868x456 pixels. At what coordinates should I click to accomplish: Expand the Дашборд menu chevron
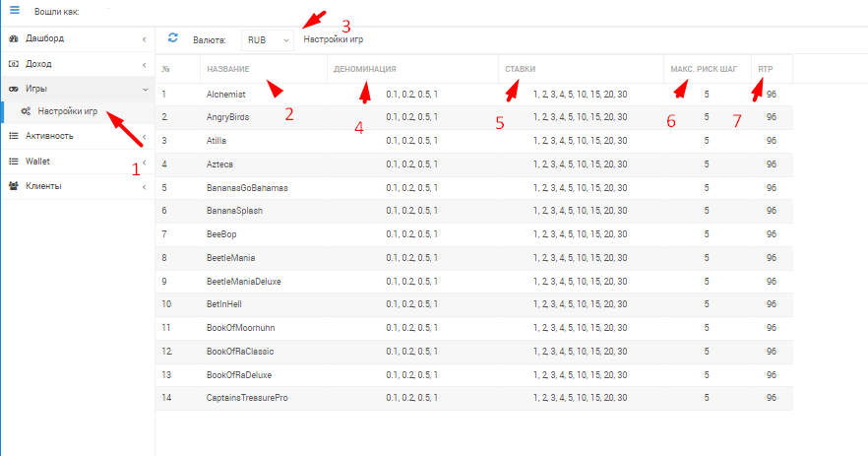(x=145, y=39)
